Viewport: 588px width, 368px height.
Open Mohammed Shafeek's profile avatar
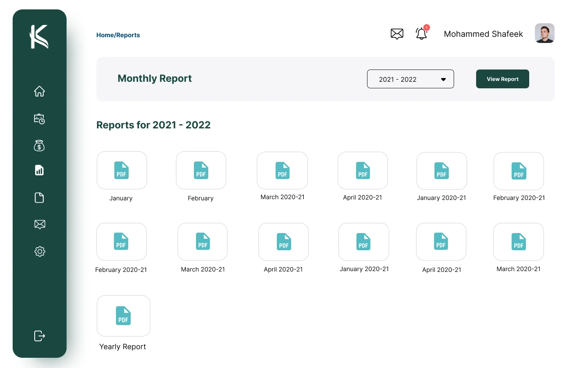coord(545,33)
